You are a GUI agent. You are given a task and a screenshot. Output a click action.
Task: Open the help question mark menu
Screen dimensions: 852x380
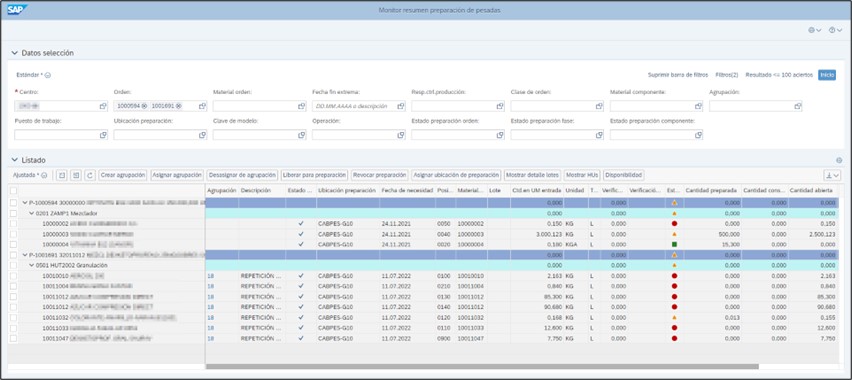coord(835,30)
